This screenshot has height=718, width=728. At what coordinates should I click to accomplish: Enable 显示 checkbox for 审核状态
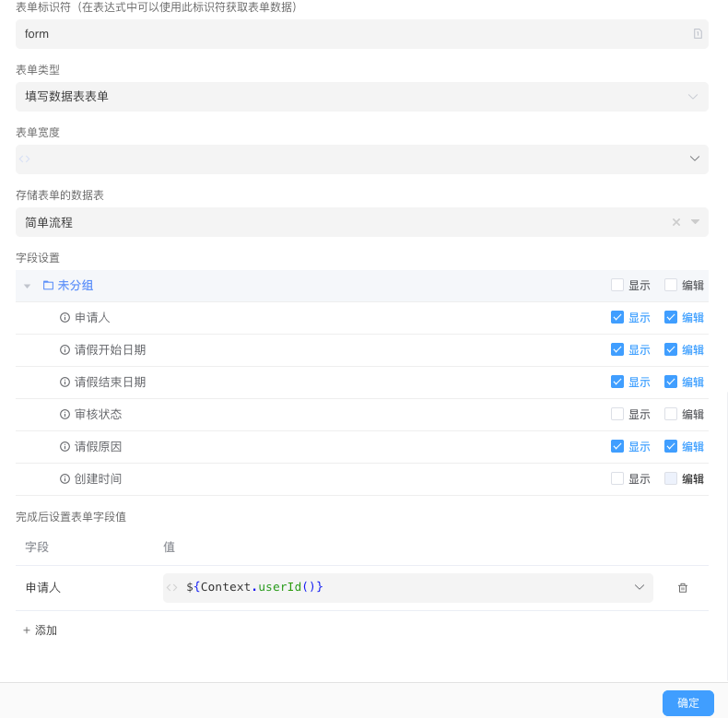(617, 415)
